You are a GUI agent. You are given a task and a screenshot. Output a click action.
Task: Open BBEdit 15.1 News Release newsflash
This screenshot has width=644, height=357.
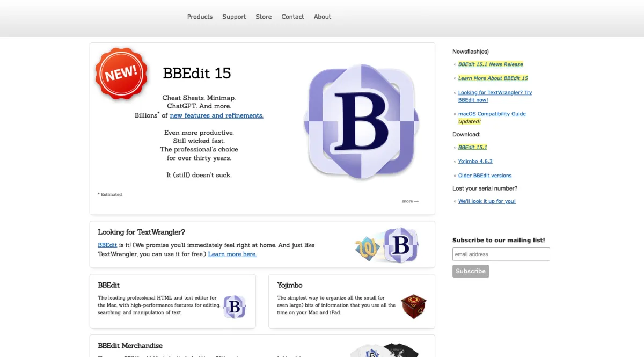coord(491,64)
